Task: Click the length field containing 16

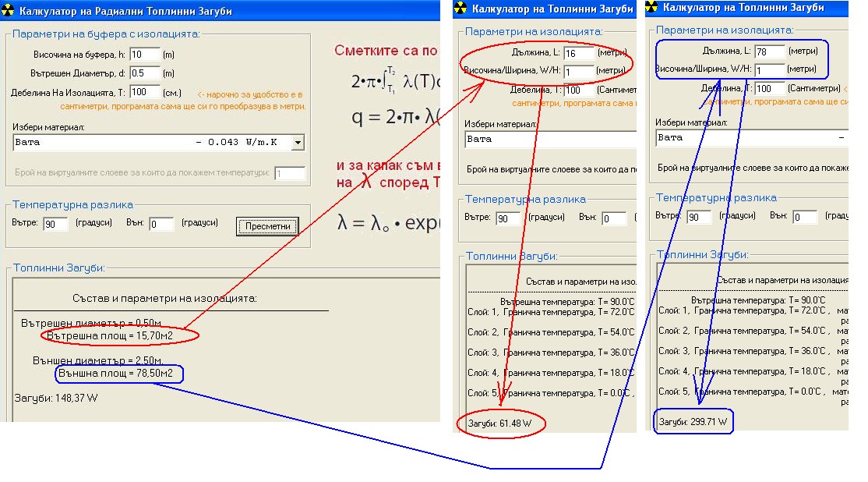Action: point(578,53)
